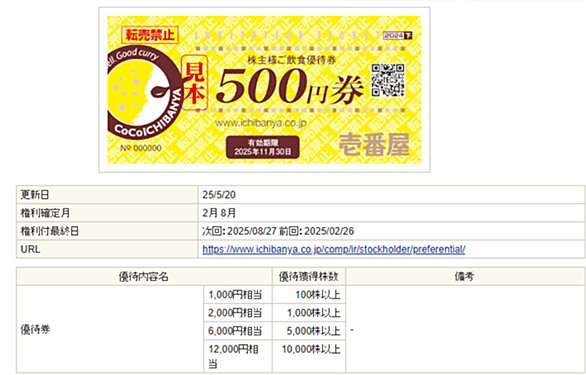Viewport: 586px width, 375px height.
Task: Select the 権利確定月 row label
Action: click(107, 213)
